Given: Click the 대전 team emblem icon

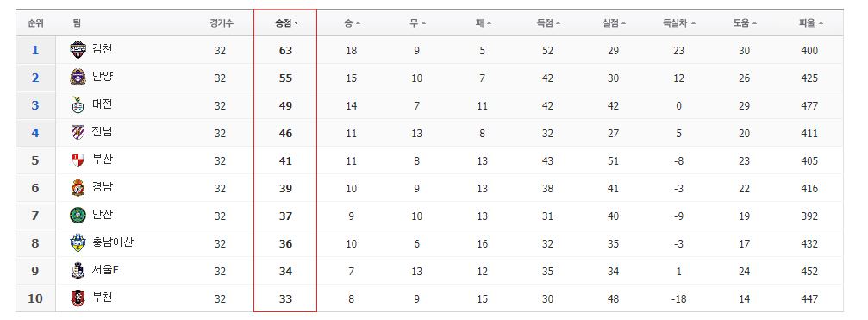Looking at the screenshot, I should click(x=78, y=104).
